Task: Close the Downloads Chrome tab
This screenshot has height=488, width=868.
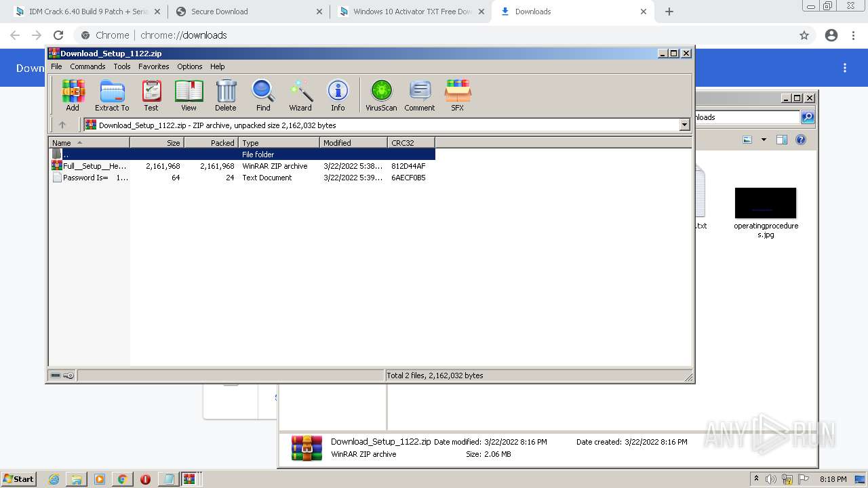Action: coord(644,12)
